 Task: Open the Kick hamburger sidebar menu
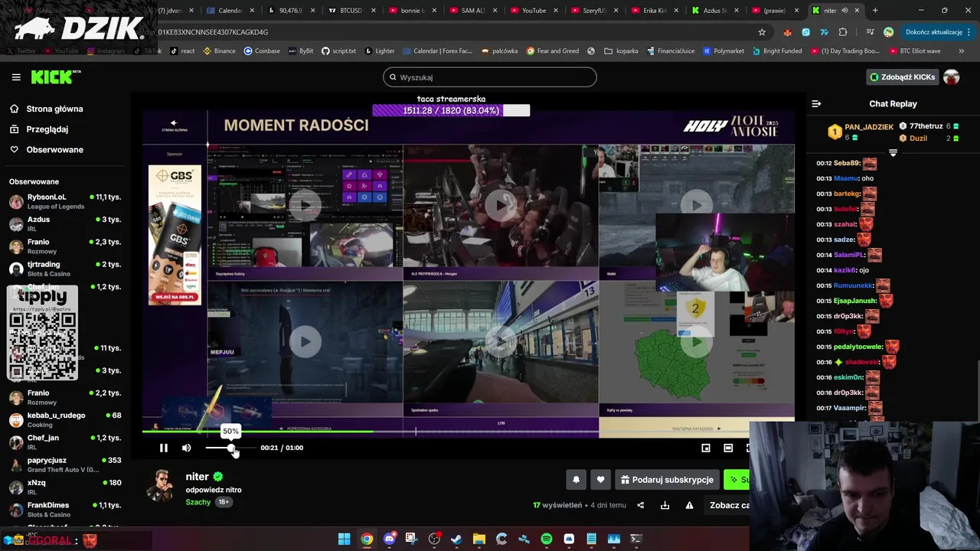point(16,77)
